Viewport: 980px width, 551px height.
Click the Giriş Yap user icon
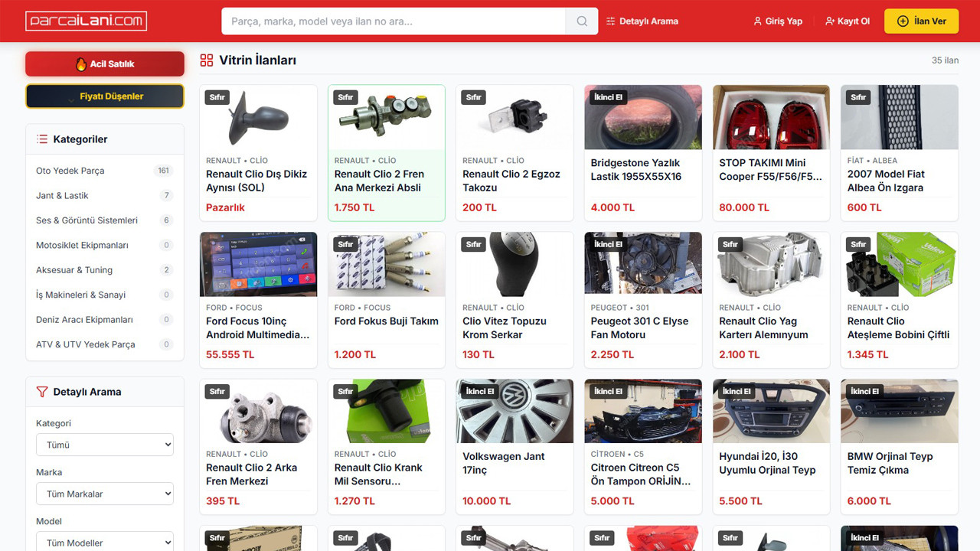tap(758, 21)
